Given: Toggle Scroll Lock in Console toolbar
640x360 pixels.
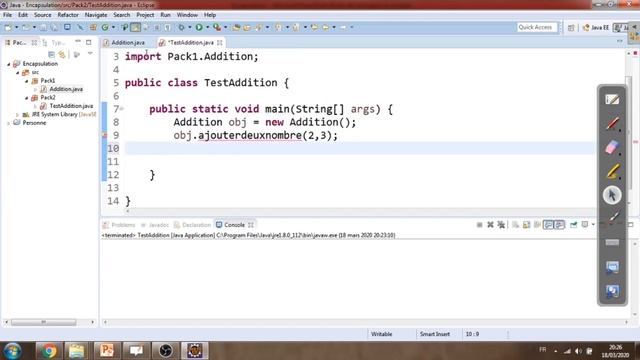Looking at the screenshot, I should [527, 225].
